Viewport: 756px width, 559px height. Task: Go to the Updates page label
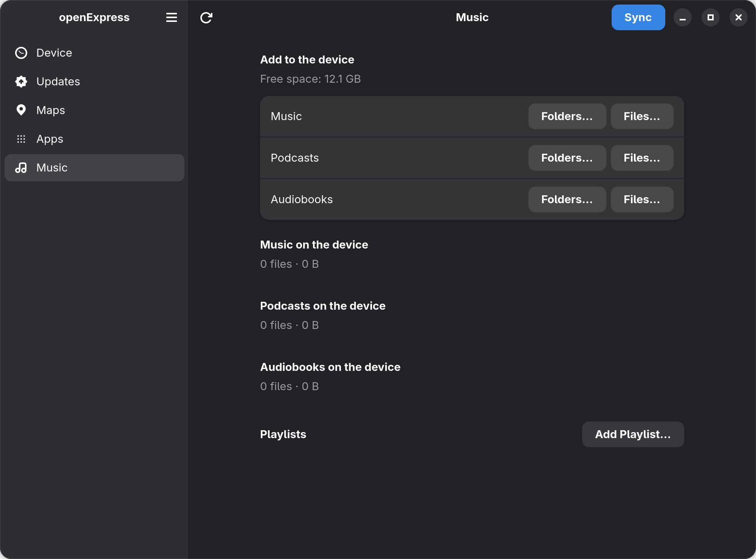pyautogui.click(x=58, y=82)
